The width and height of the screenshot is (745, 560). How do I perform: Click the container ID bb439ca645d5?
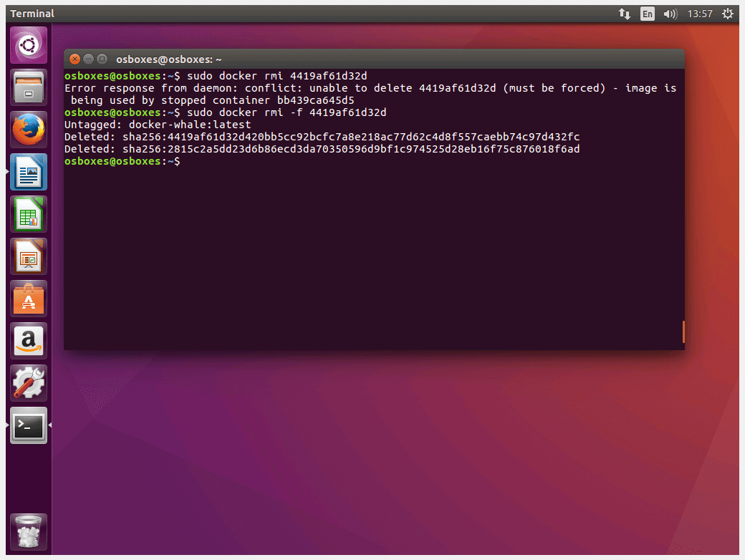click(x=315, y=100)
